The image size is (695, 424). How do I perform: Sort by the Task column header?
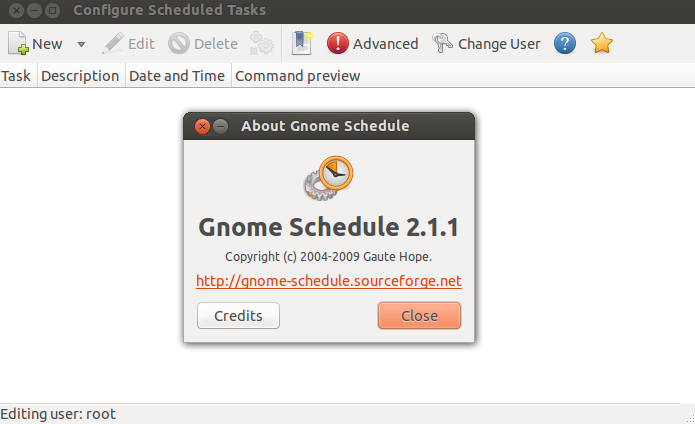[x=16, y=76]
